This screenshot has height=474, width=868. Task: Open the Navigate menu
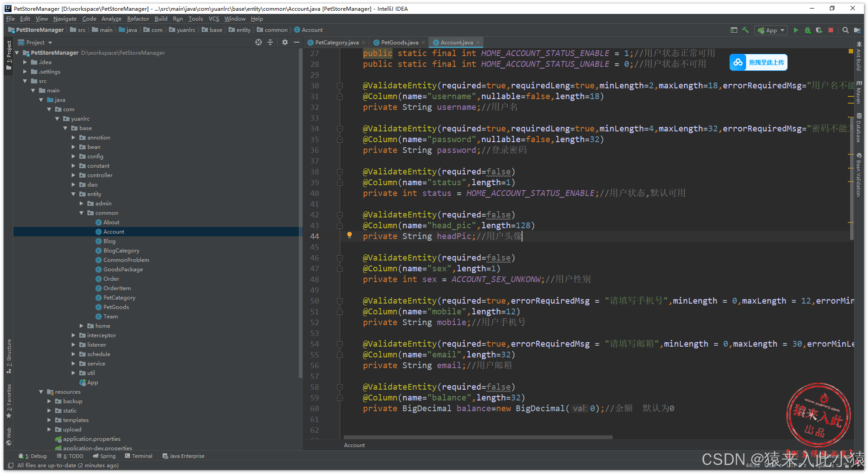(65, 19)
